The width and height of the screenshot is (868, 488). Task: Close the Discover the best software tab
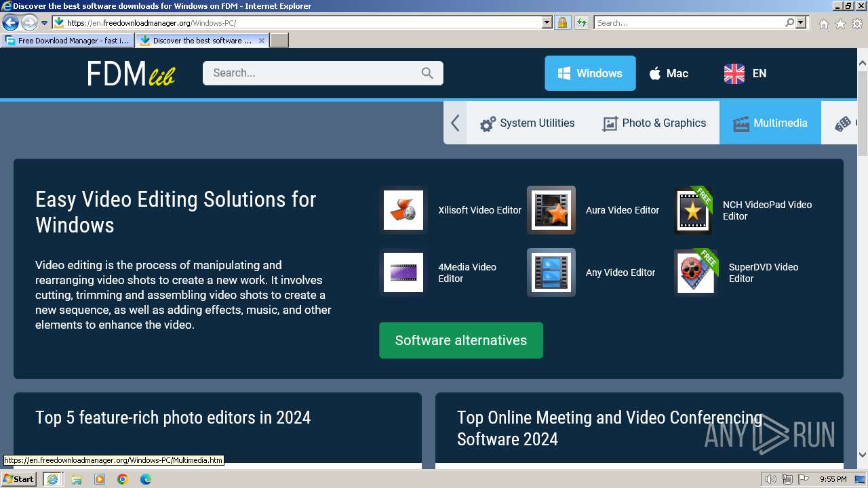[x=262, y=41]
